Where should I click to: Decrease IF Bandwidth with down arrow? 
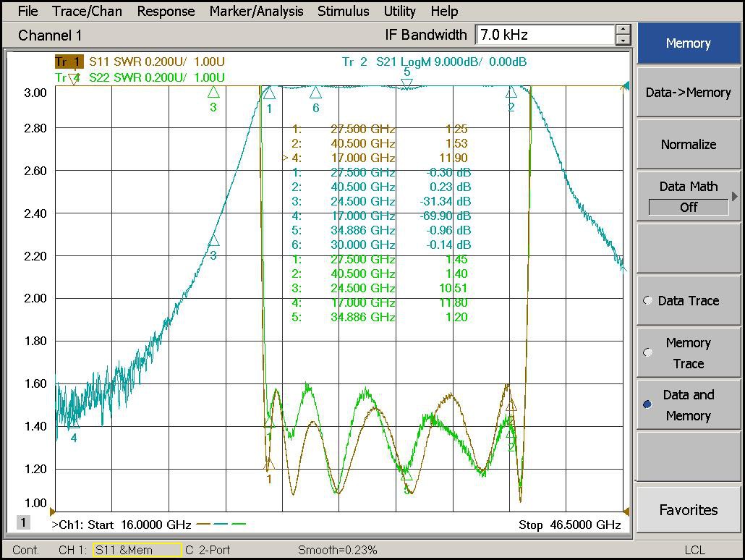click(x=623, y=40)
